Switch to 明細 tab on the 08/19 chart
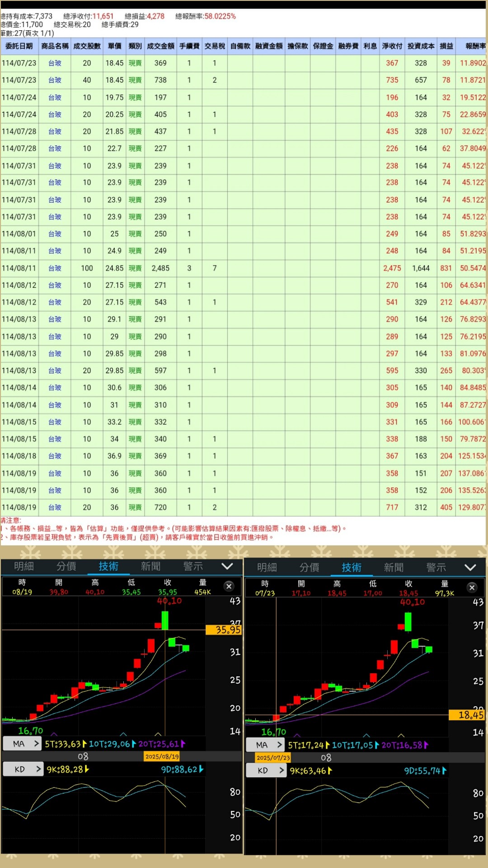 click(24, 566)
